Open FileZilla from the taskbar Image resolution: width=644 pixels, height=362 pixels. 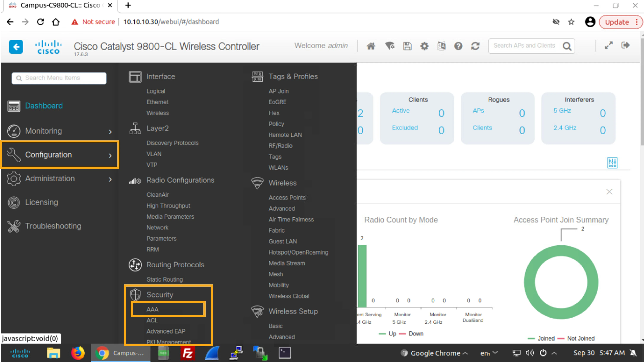[x=187, y=353]
